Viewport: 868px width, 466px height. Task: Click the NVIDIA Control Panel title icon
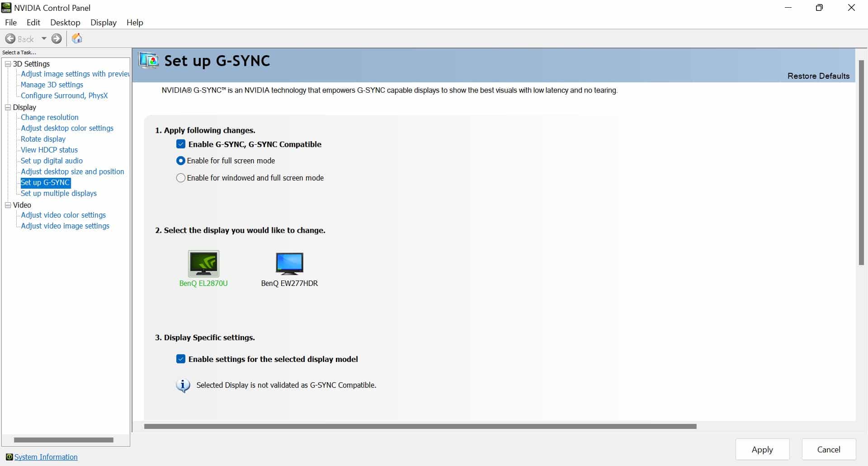click(6, 8)
